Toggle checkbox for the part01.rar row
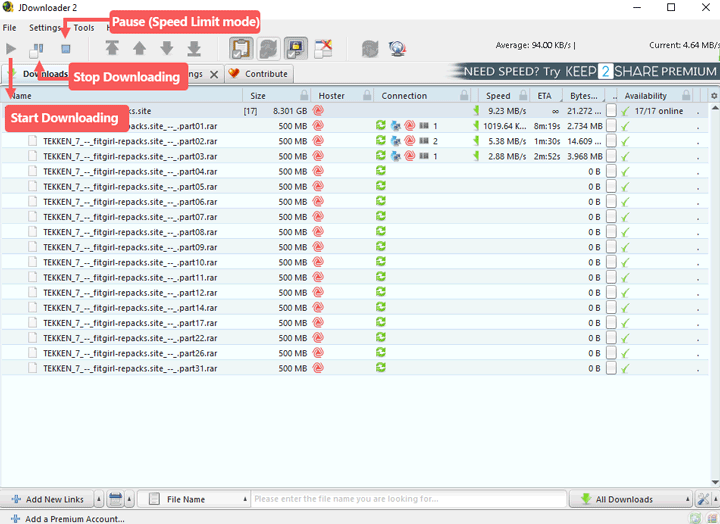 (x=611, y=126)
